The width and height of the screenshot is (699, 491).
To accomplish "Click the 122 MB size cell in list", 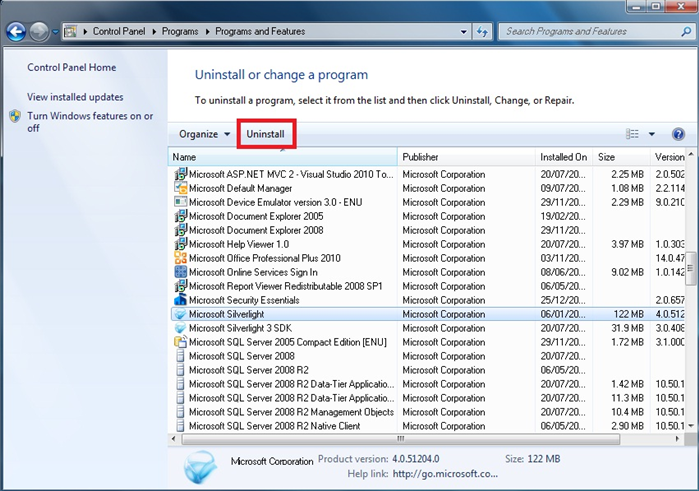I will pyautogui.click(x=628, y=314).
